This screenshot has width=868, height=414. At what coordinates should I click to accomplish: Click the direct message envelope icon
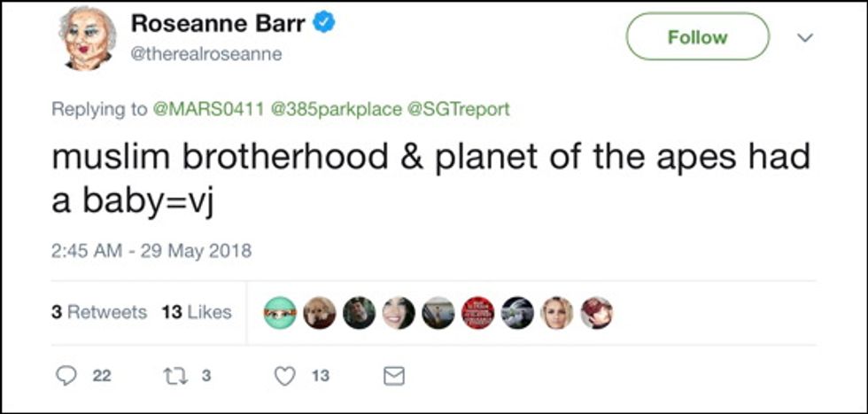pyautogui.click(x=392, y=376)
